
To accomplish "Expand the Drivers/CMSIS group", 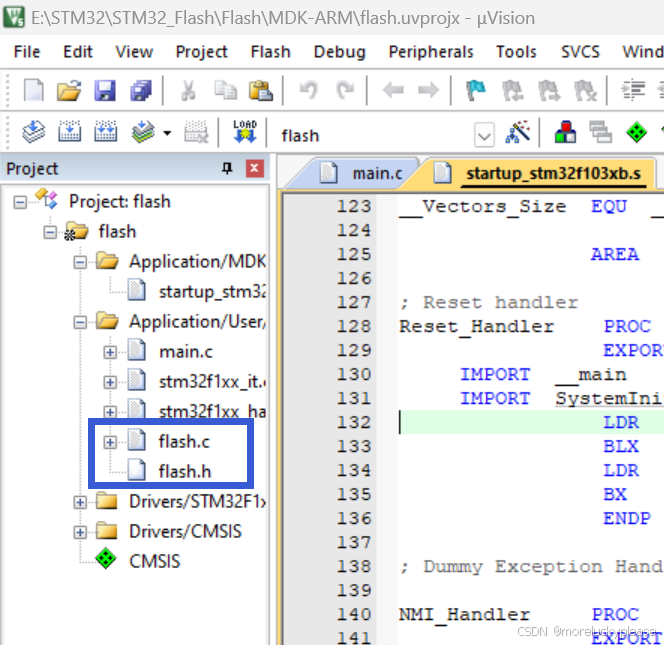I will click(x=80, y=532).
